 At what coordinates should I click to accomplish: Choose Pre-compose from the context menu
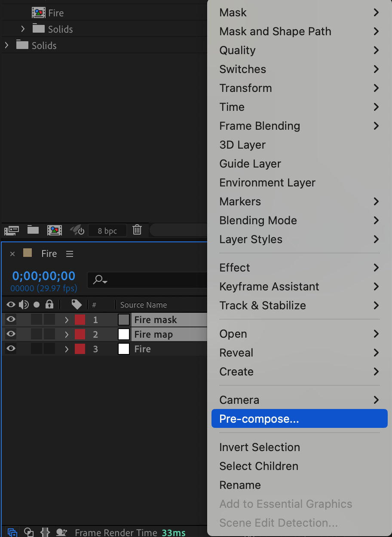299,419
